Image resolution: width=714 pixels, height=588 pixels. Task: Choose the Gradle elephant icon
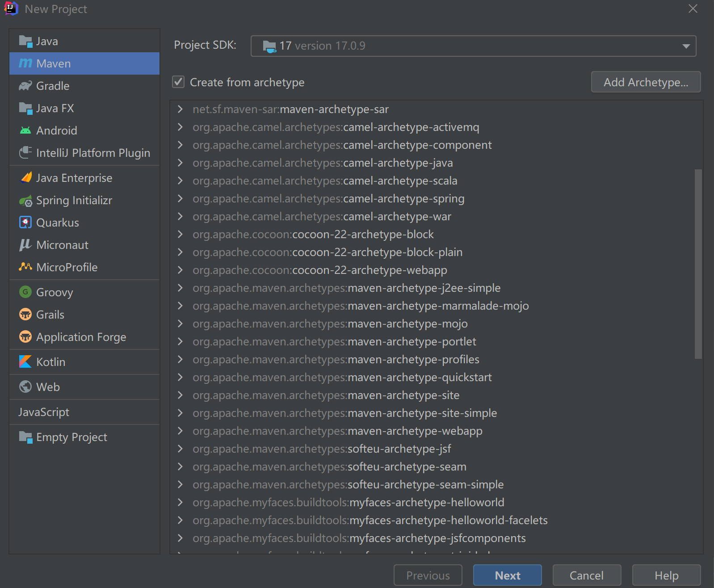point(25,86)
